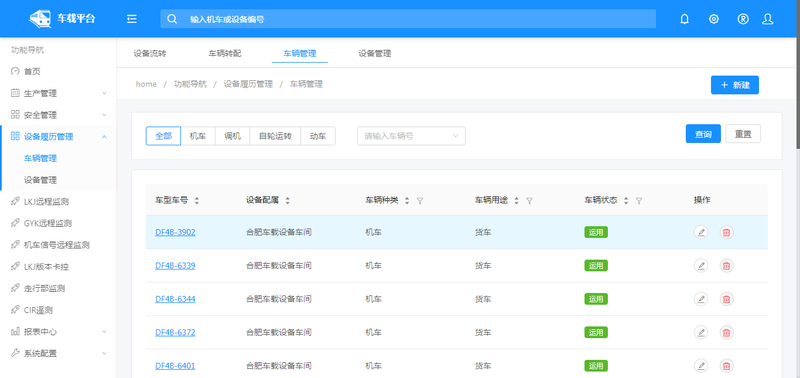Select 机车 filter option
The image size is (800, 378).
[198, 136]
